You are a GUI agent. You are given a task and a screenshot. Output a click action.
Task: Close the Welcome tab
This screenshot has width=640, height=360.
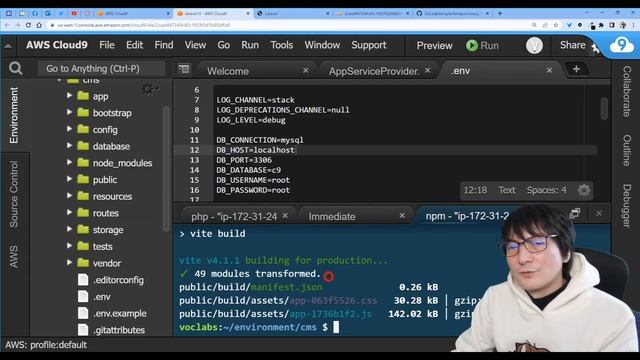point(305,71)
